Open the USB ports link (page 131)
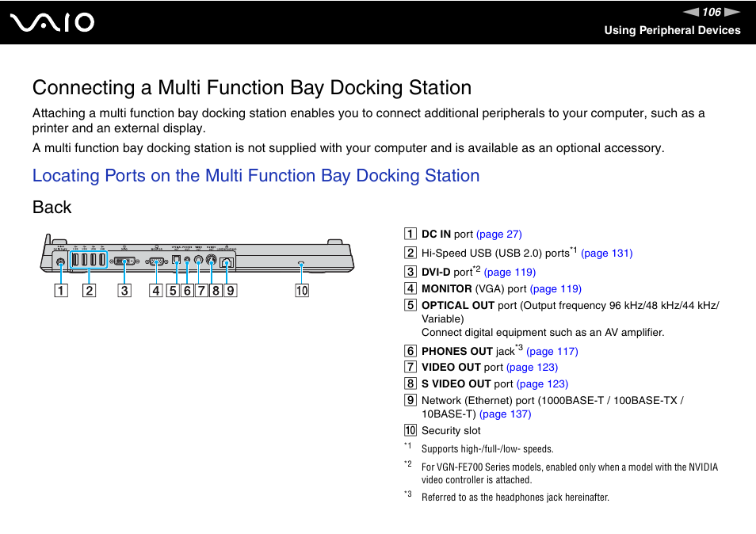Screen dimensions: 756x534 pyautogui.click(x=606, y=253)
